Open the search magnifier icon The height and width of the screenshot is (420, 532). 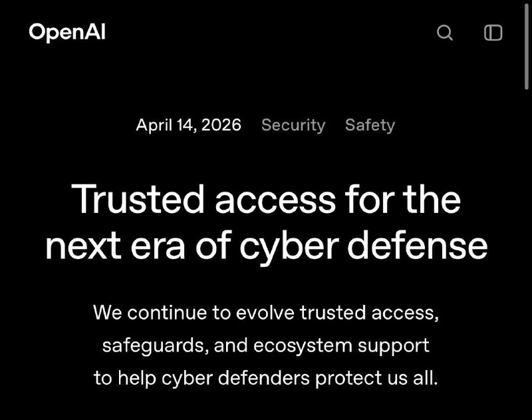click(x=444, y=33)
